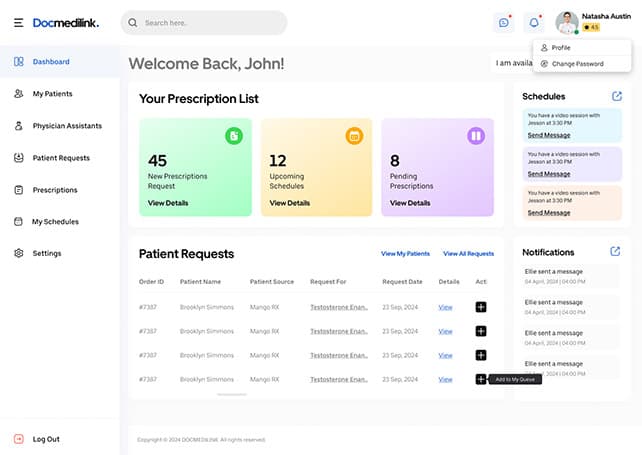Open Notifications panel external link icon
Viewport: 642px width, 455px height.
615,251
